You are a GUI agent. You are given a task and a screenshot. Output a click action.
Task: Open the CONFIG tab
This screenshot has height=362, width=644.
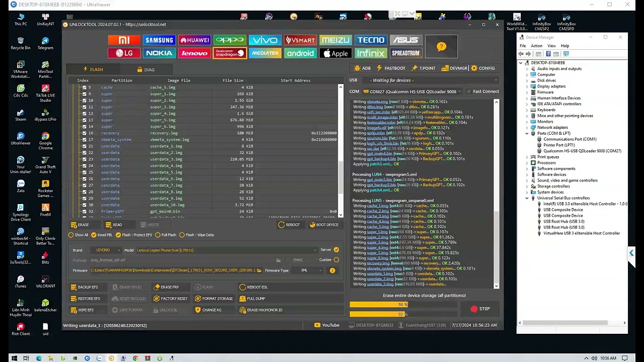point(482,68)
